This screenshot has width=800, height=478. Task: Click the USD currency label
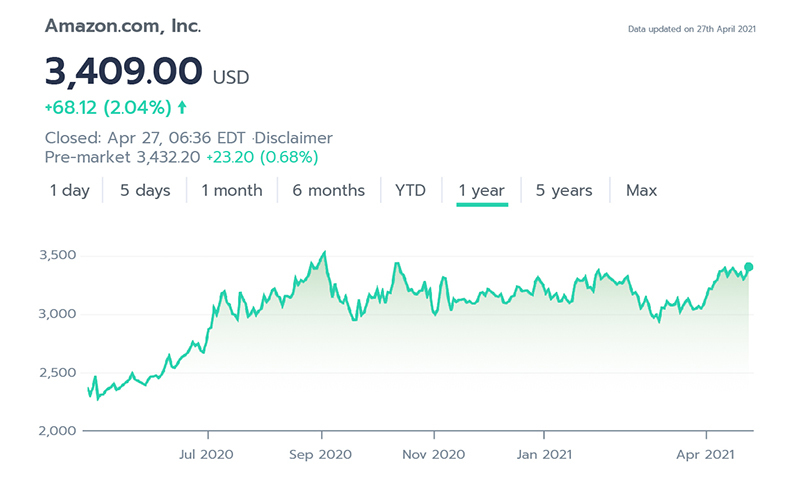(x=231, y=78)
